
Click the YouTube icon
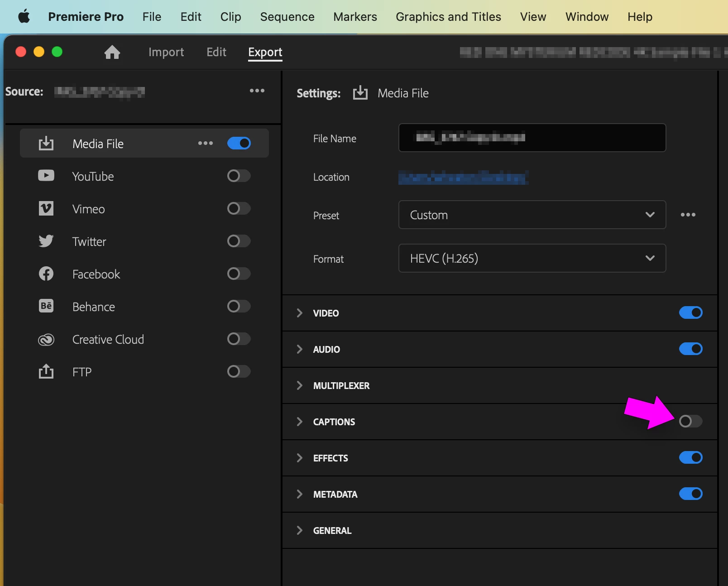46,176
